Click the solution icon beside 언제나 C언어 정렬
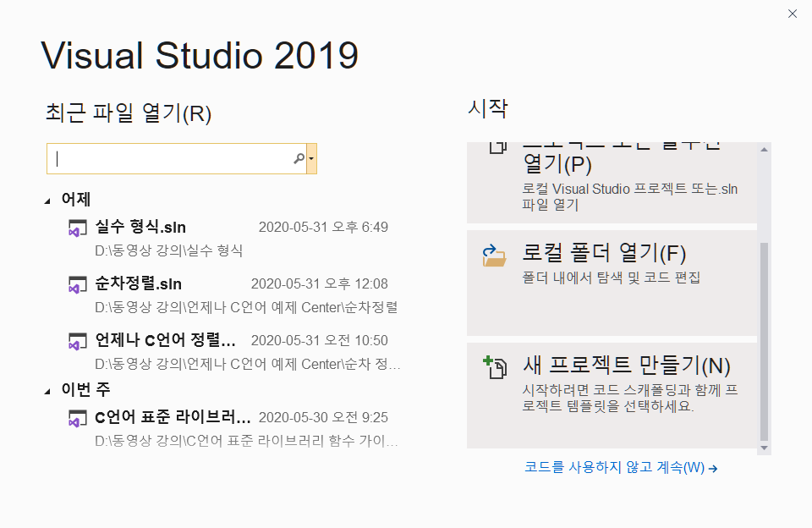 [78, 342]
